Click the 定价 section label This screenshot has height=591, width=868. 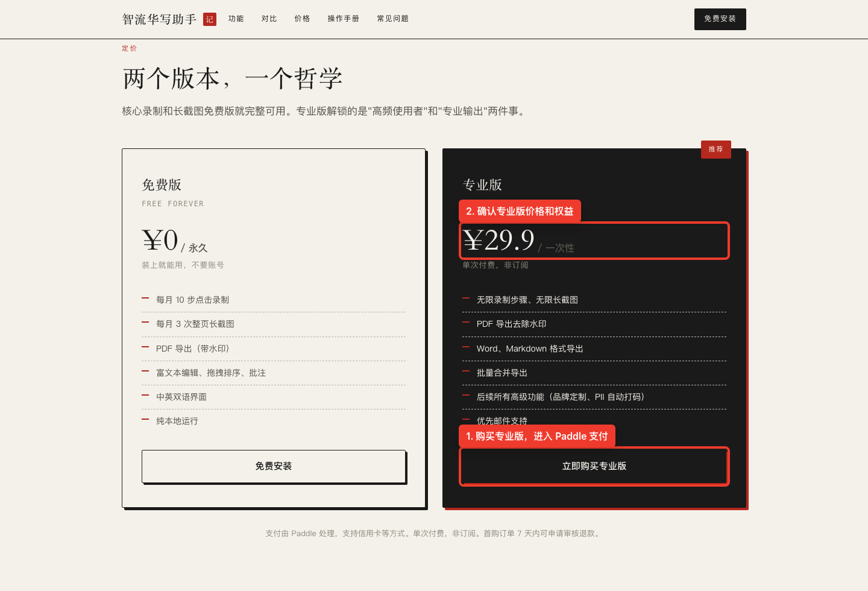click(130, 48)
